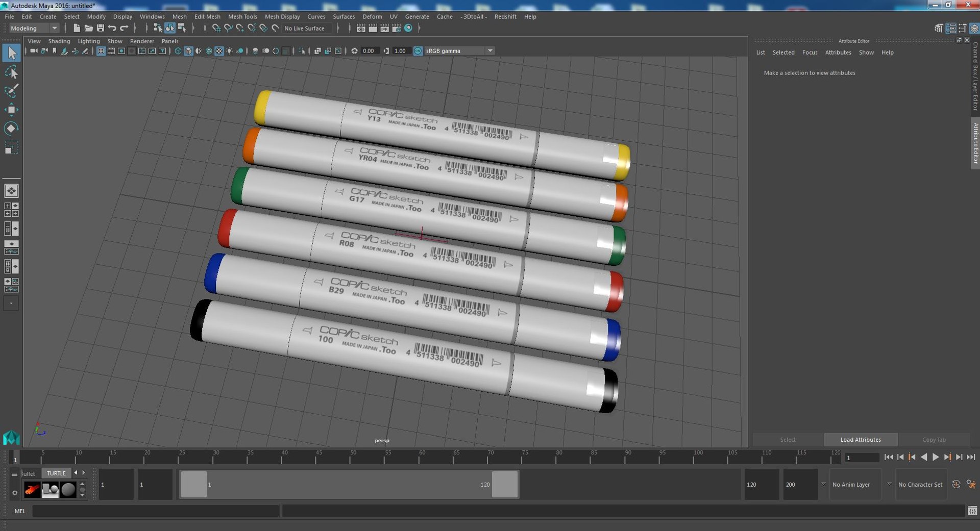Toggle use all lights
The image size is (980, 531).
coord(229,51)
